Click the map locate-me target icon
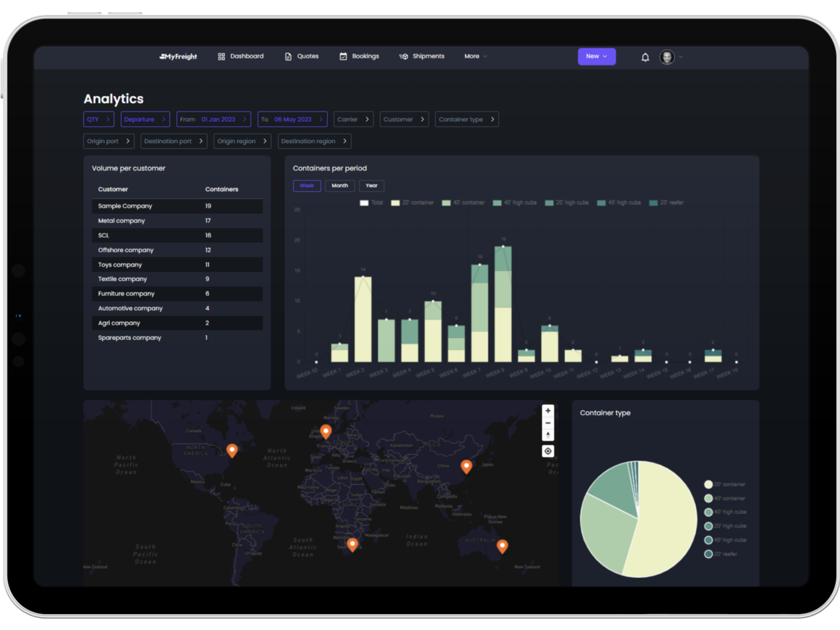The width and height of the screenshot is (840, 630). click(548, 451)
